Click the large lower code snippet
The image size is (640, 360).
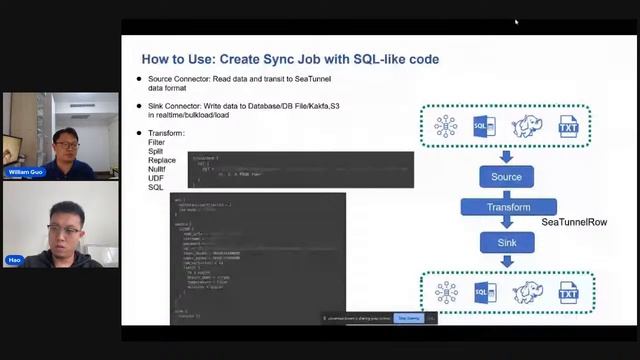coord(258,259)
